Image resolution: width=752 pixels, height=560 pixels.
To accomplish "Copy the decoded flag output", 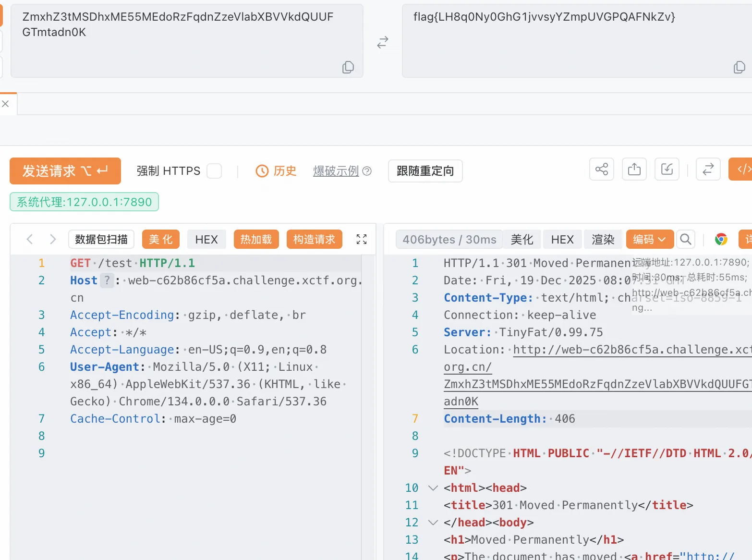I will click(x=740, y=67).
